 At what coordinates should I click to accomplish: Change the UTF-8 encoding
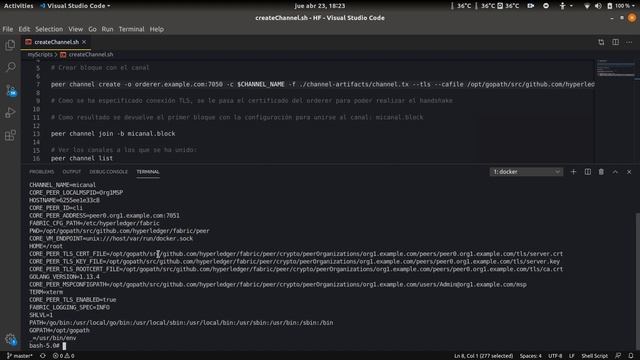pyautogui.click(x=555, y=356)
